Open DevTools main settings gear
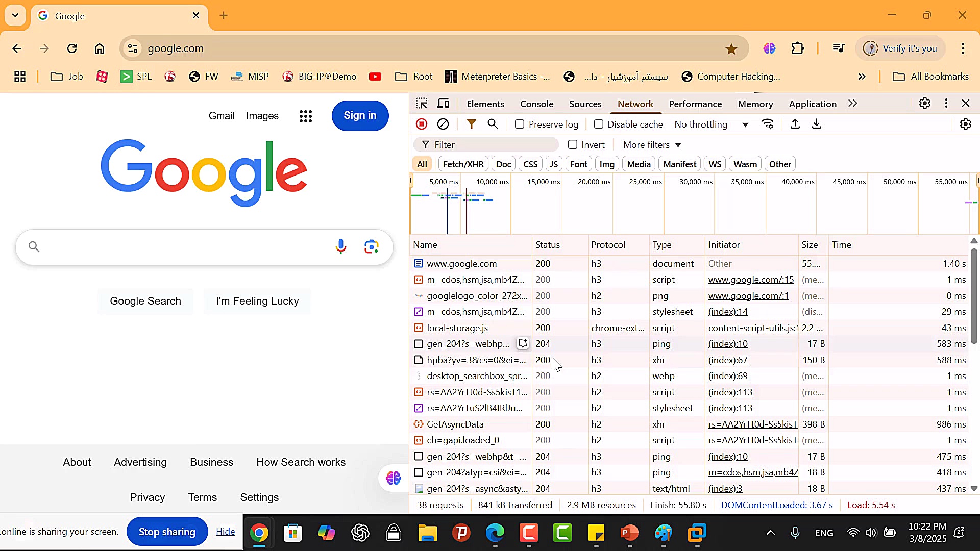980x551 pixels. click(925, 104)
